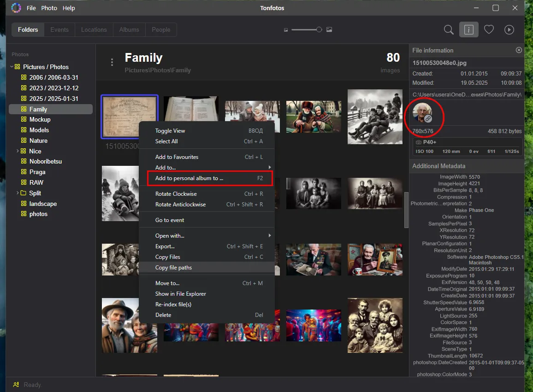
Task: Click the large thumbnail icon right of the zoom slider
Action: pyautogui.click(x=329, y=29)
